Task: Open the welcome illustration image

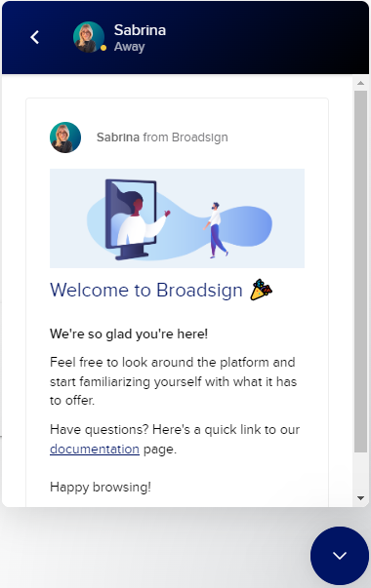Action: click(178, 218)
